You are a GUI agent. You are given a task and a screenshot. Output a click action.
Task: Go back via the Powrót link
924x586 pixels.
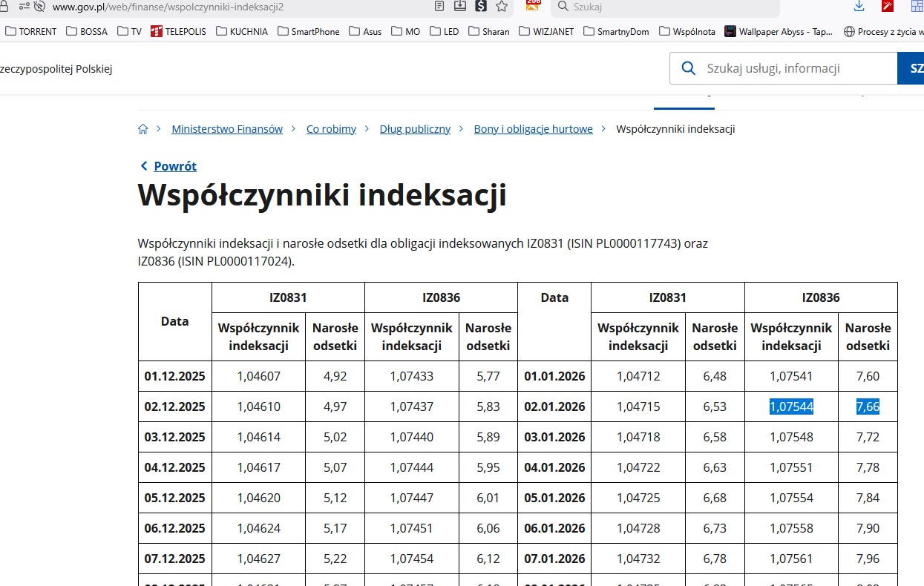coord(174,166)
